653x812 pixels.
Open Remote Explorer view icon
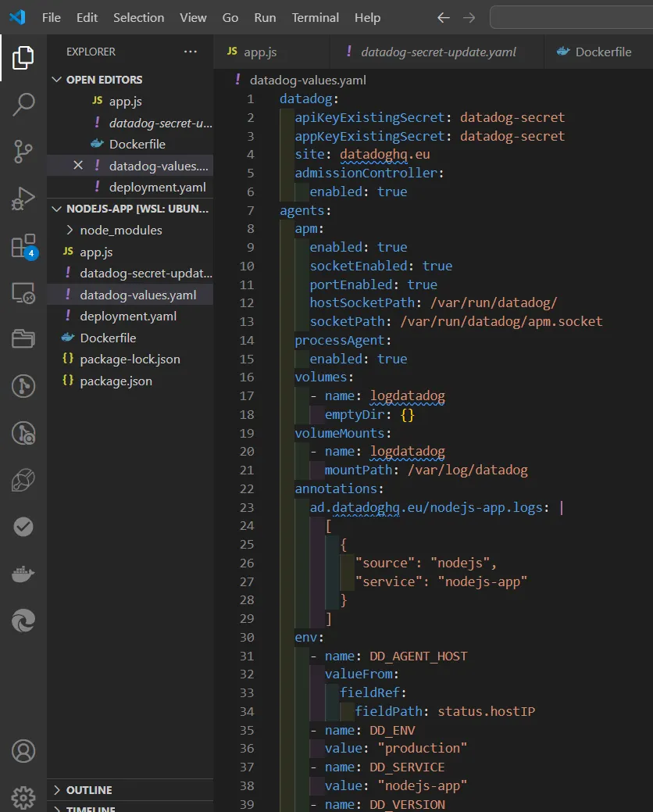click(23, 292)
